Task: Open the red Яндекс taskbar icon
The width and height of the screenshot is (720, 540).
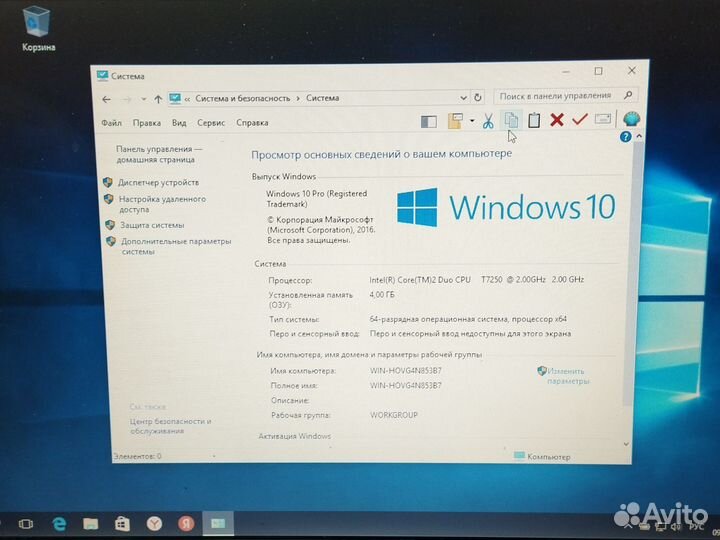Action: coord(186,524)
